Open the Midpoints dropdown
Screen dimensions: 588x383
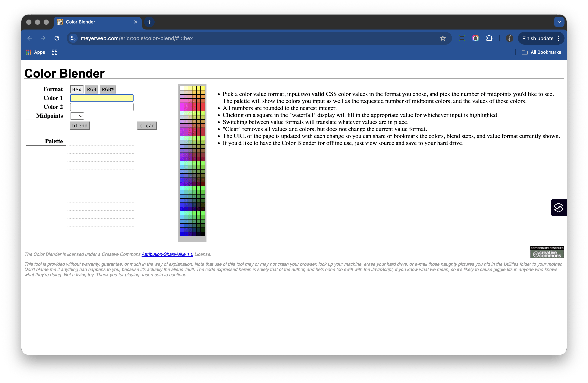77,116
